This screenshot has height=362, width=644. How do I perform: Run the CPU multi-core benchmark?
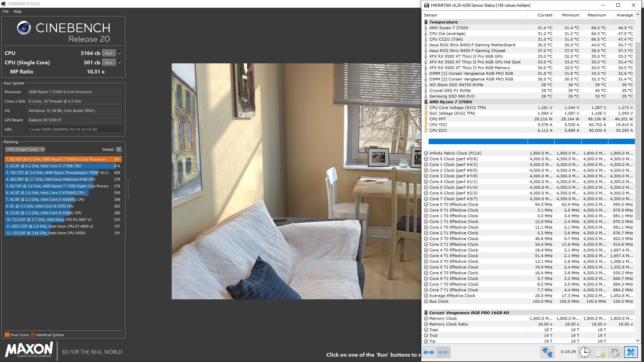[109, 53]
